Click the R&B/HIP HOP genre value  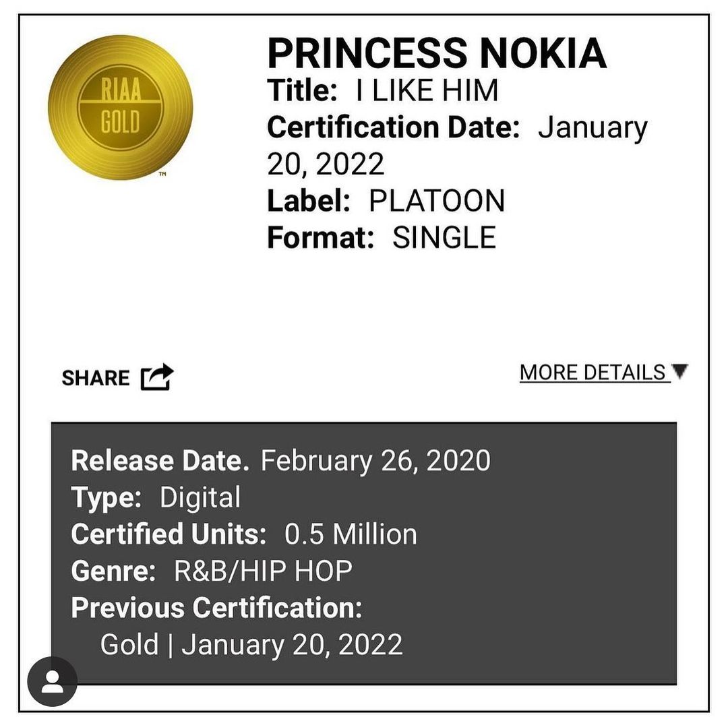point(264,571)
